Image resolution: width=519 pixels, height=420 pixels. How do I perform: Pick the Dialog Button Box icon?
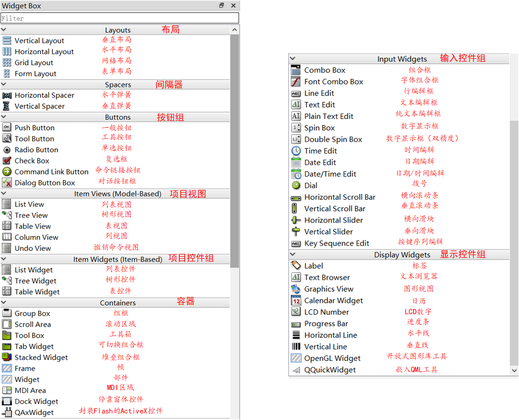pyautogui.click(x=6, y=182)
